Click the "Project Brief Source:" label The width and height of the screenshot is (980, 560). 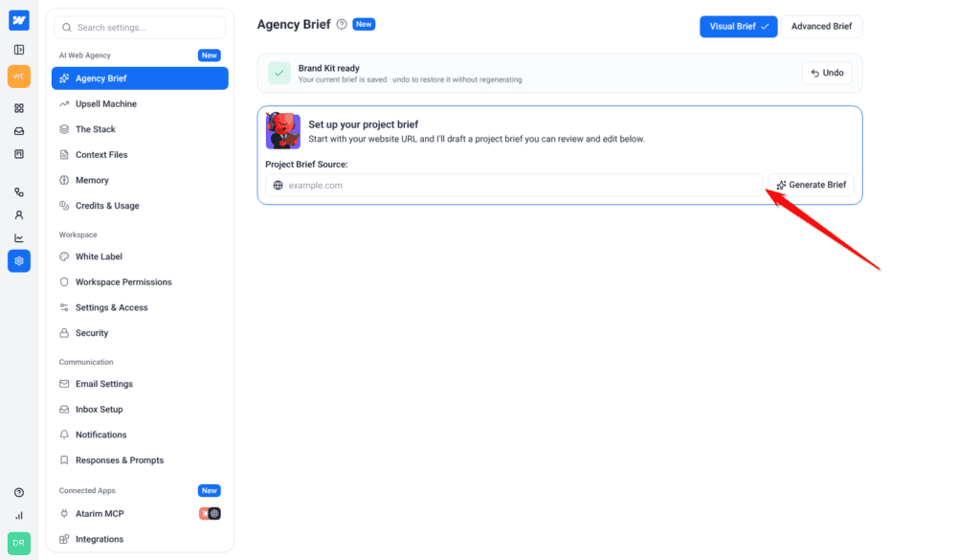306,165
